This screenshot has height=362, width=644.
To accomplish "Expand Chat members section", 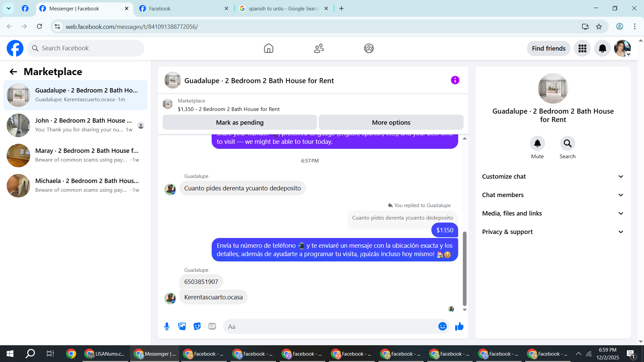I will [553, 195].
